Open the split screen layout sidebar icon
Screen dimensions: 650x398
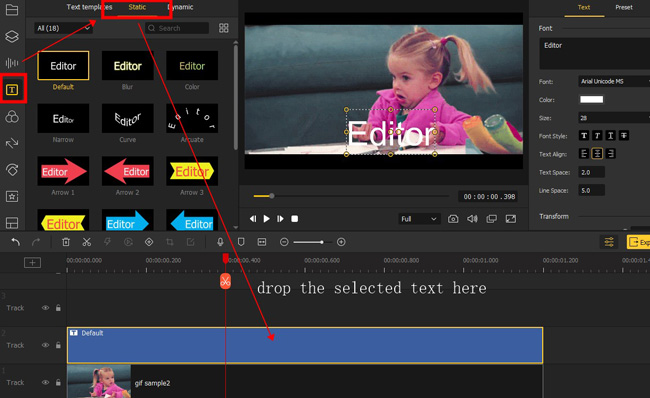tap(12, 223)
